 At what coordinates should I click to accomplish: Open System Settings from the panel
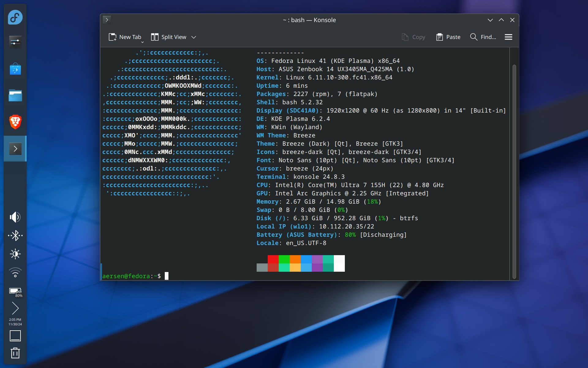pyautogui.click(x=15, y=42)
